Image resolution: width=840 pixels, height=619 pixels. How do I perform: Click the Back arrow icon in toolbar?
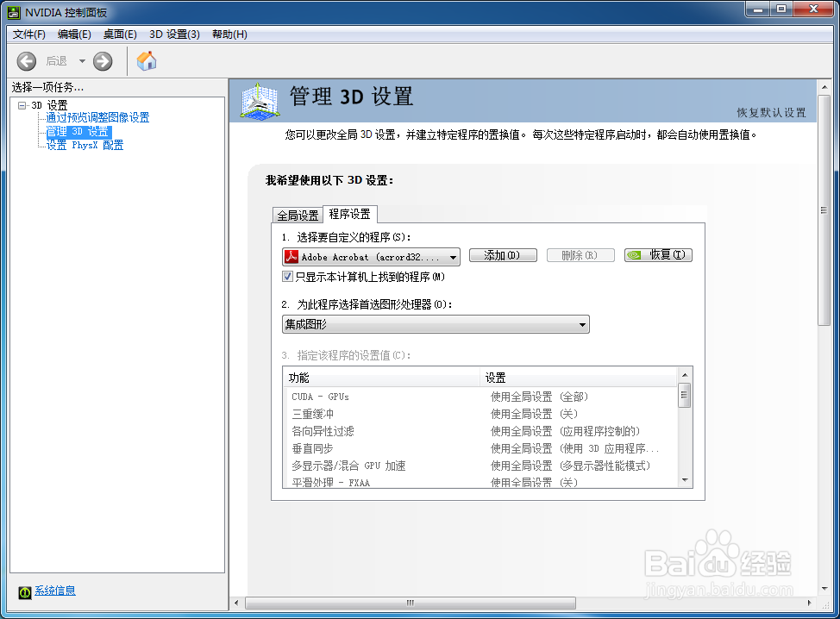tap(26, 61)
